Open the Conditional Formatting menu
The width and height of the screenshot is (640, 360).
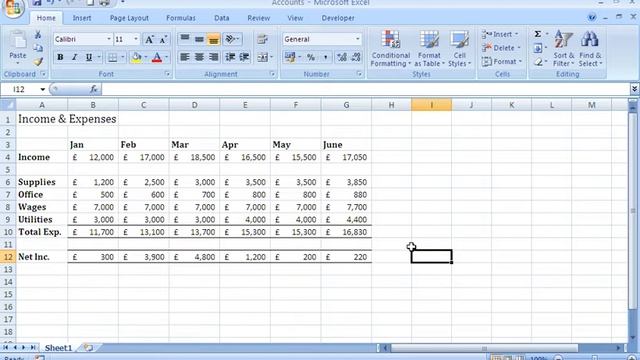[x=391, y=48]
